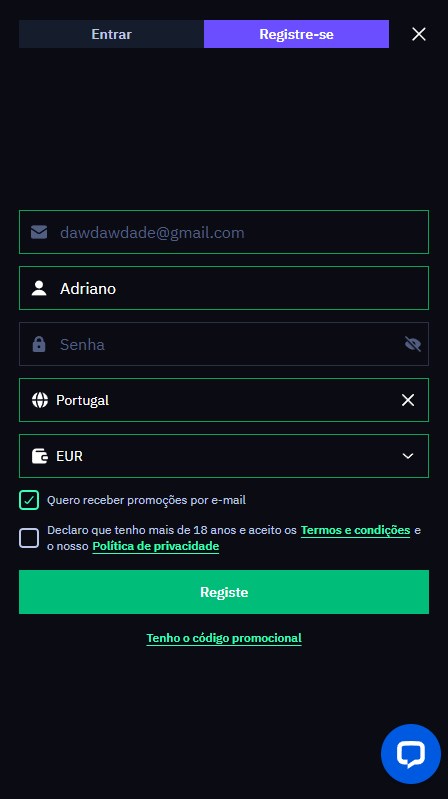Click the person icon beside Adriano
This screenshot has width=448, height=799.
click(x=39, y=288)
